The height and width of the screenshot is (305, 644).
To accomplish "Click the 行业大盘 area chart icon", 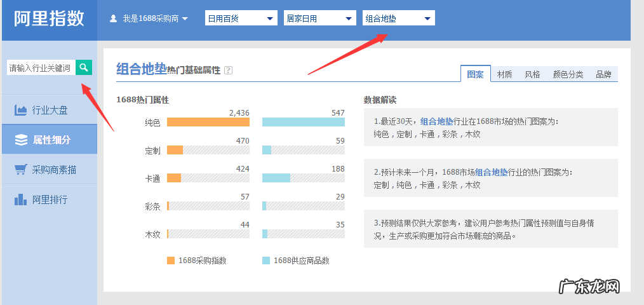I will coord(20,110).
